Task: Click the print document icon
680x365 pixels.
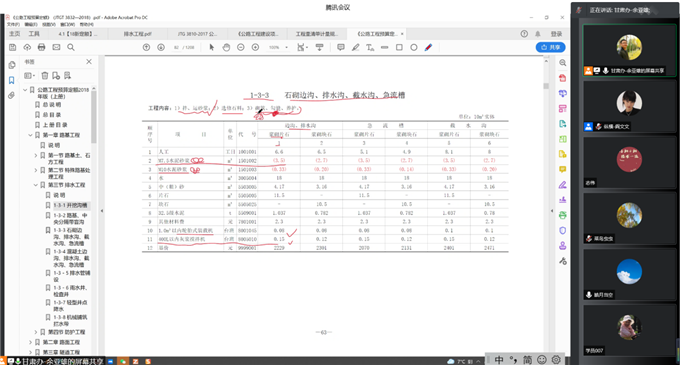Action: [42, 47]
